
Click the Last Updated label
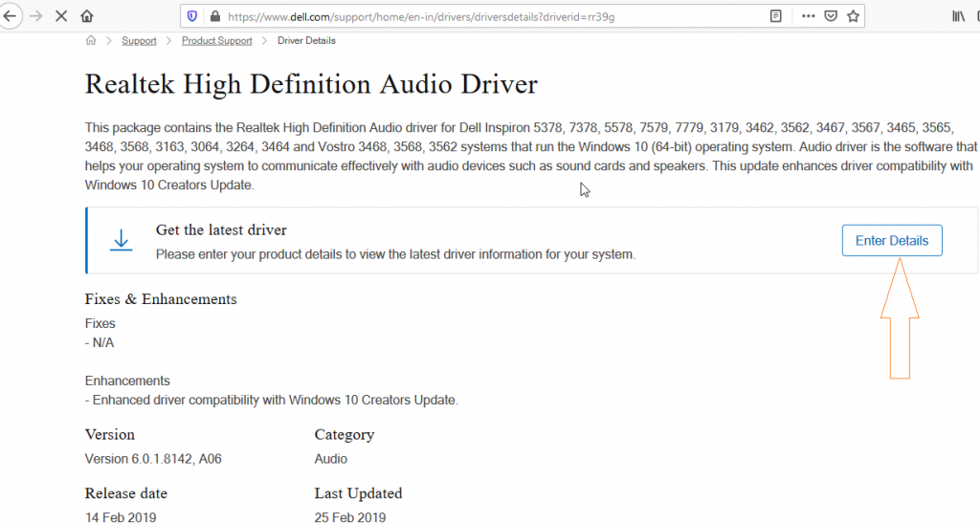358,493
